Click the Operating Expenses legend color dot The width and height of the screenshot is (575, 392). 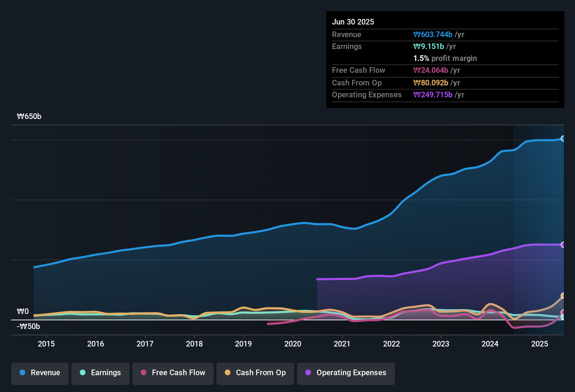click(308, 373)
